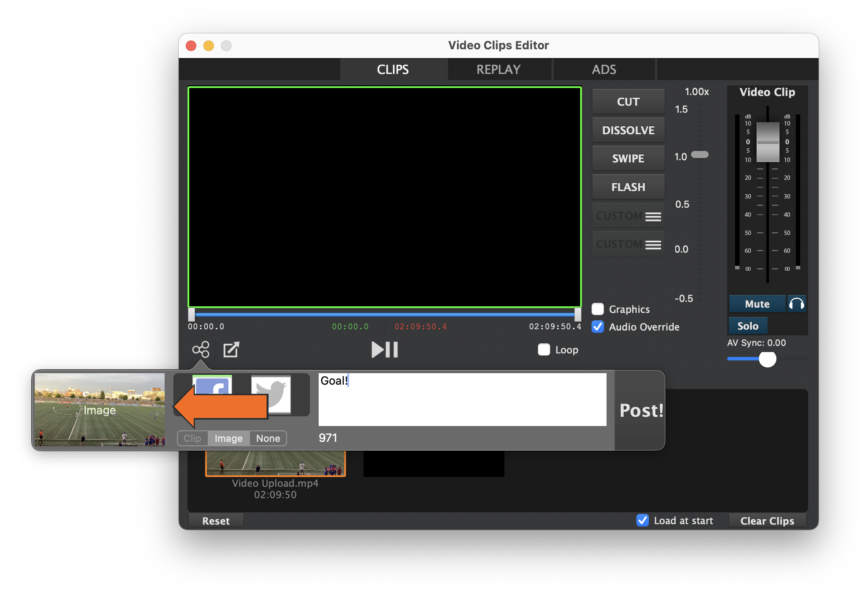Open the sharing options popup
Viewport: 868px width, 595px height.
pyautogui.click(x=200, y=350)
